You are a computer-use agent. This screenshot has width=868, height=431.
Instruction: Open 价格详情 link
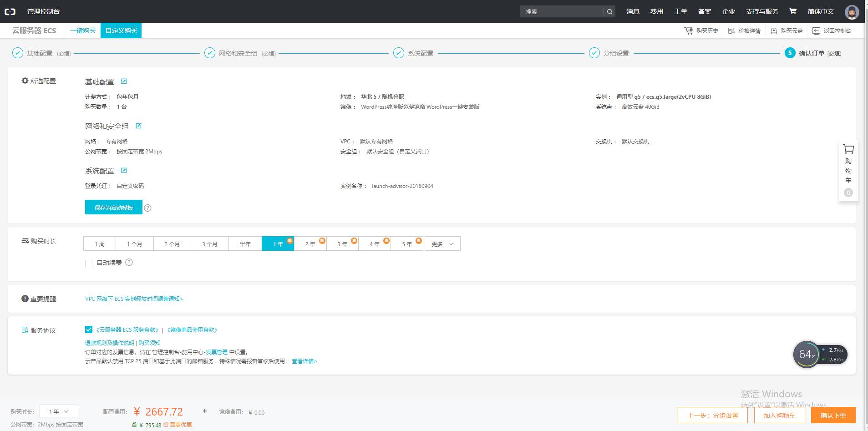(744, 30)
